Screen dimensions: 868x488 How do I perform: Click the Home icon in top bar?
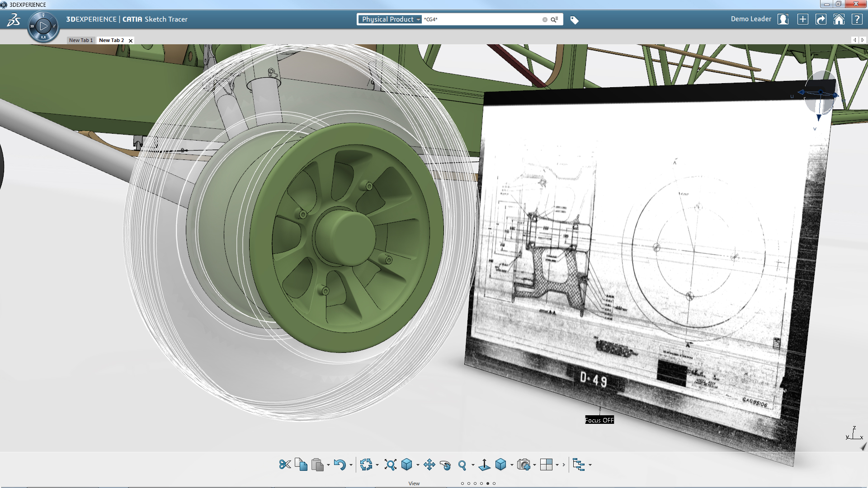click(839, 19)
